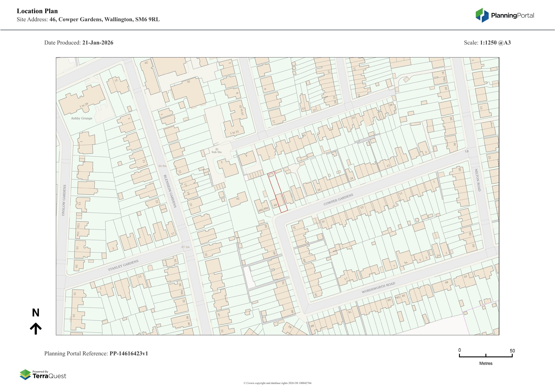
Task: Click the Cowper Gardens road label
Action: coord(338,200)
